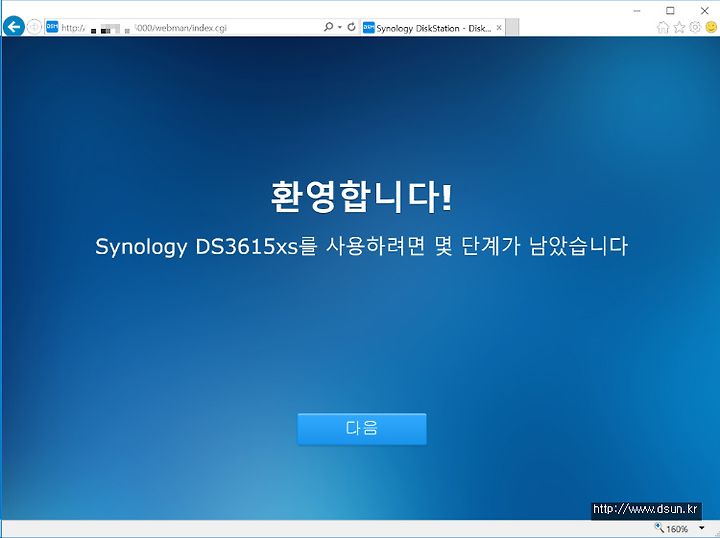
Task: Open a new blank tab
Action: (512, 28)
